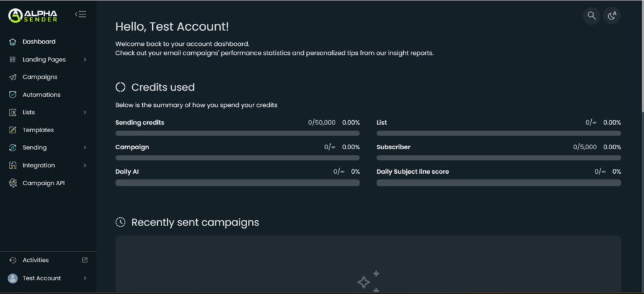
Task: Click the Lists sidebar icon
Action: click(x=13, y=112)
